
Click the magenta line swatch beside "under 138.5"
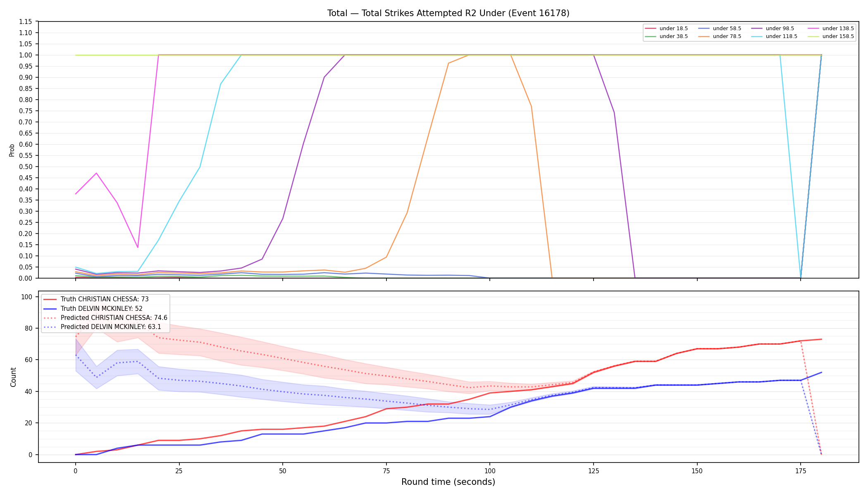coord(813,29)
